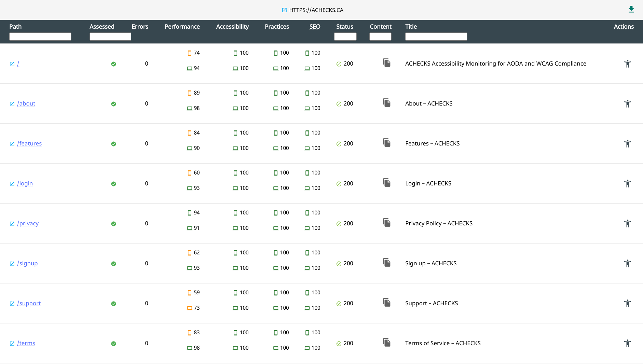Focus the Path filter input
The height and width of the screenshot is (364, 643).
coord(40,37)
